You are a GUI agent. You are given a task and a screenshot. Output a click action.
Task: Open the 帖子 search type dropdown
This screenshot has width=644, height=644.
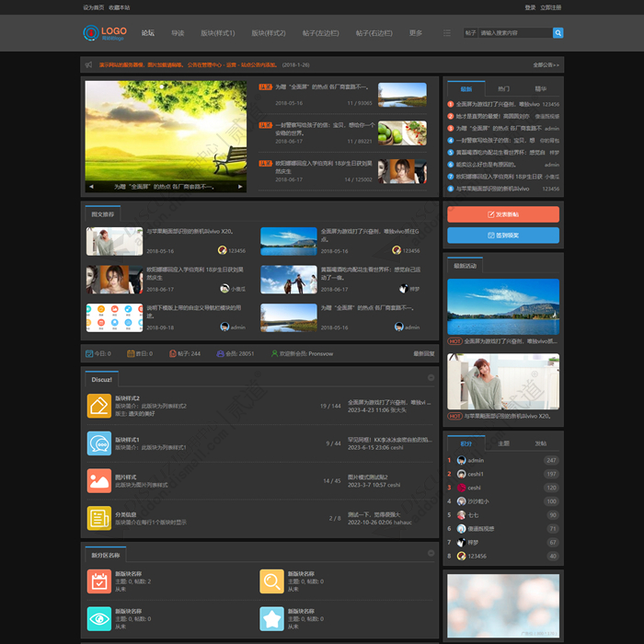coord(471,33)
